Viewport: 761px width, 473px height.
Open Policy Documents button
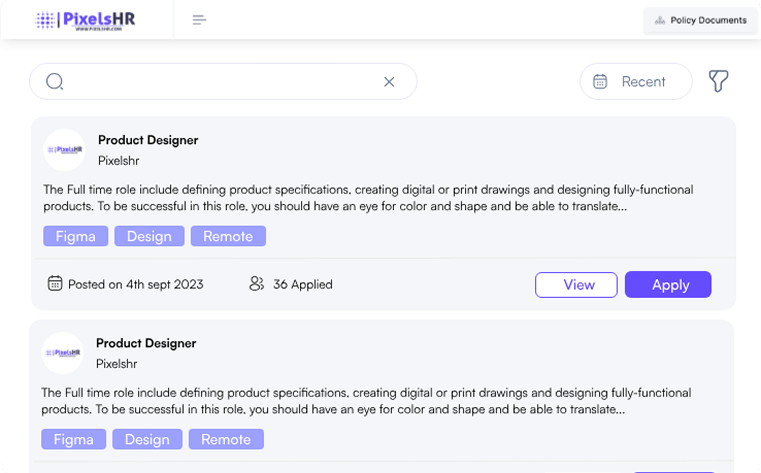point(700,20)
